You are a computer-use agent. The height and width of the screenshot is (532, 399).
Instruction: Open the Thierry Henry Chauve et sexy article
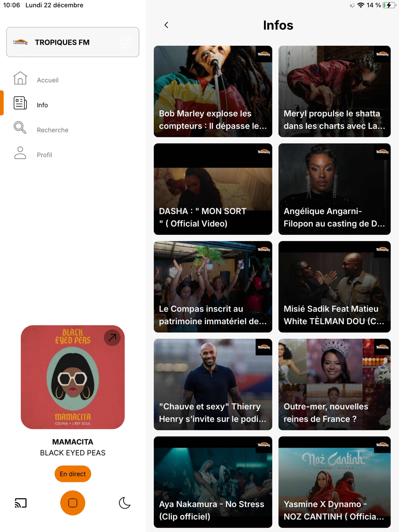(x=213, y=384)
